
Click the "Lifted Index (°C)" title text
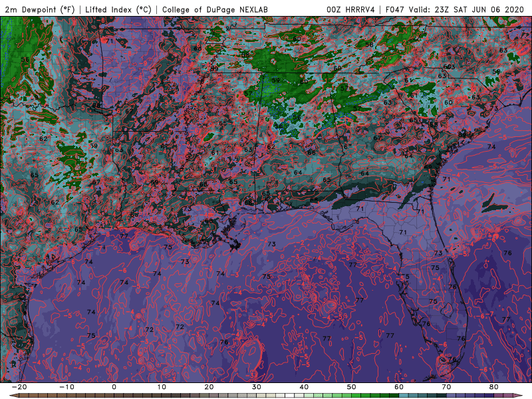pos(118,9)
